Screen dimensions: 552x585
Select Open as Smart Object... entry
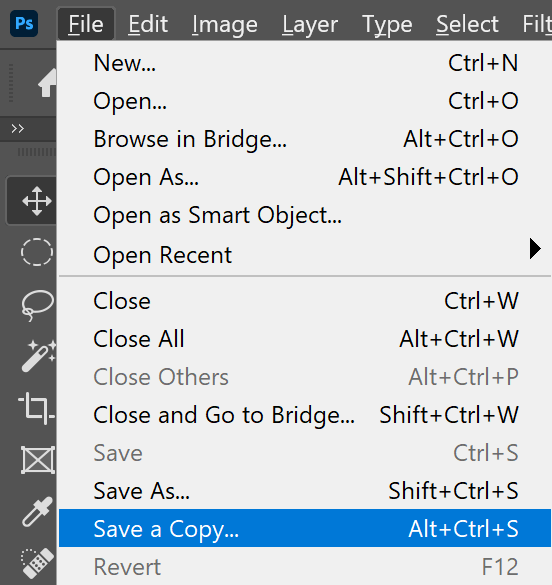click(x=305, y=215)
